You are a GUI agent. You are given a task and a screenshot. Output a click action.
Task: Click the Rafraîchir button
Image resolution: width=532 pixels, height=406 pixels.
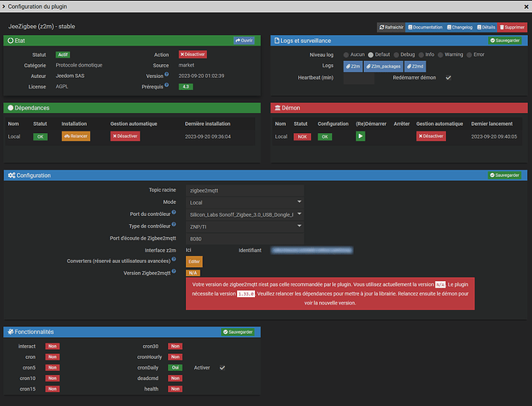tap(391, 28)
